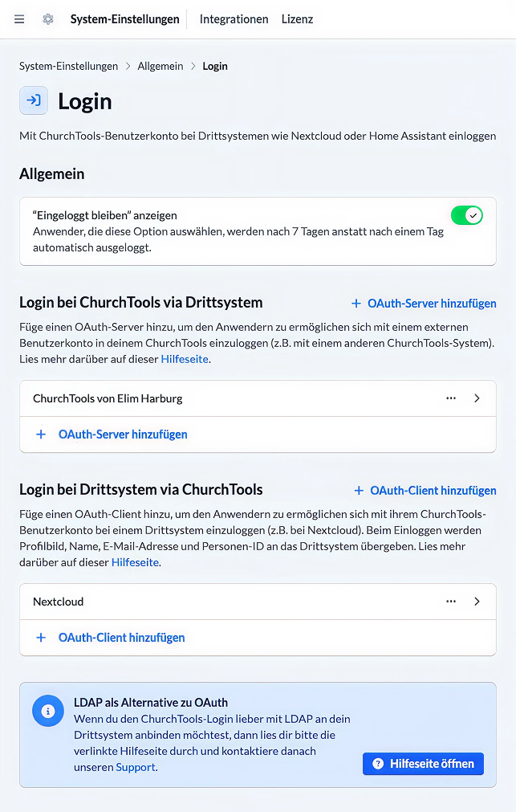Open the hamburger navigation menu
This screenshot has width=516, height=812.
coord(19,19)
